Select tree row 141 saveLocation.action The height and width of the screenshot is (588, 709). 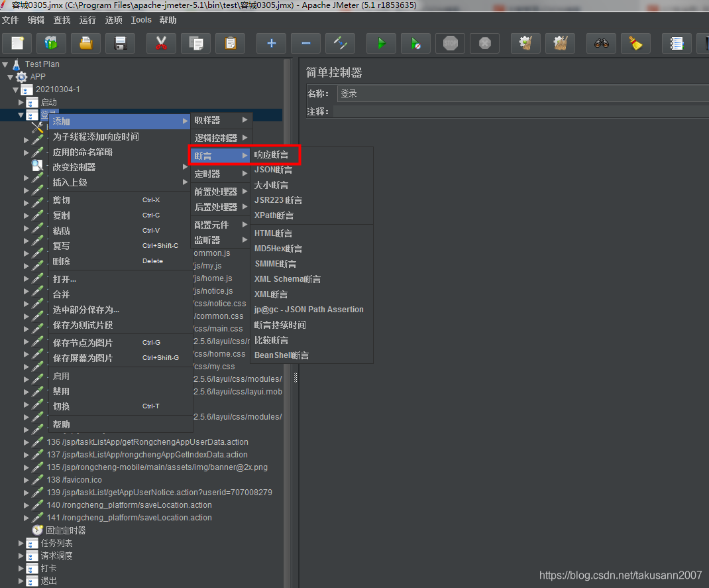click(x=129, y=518)
